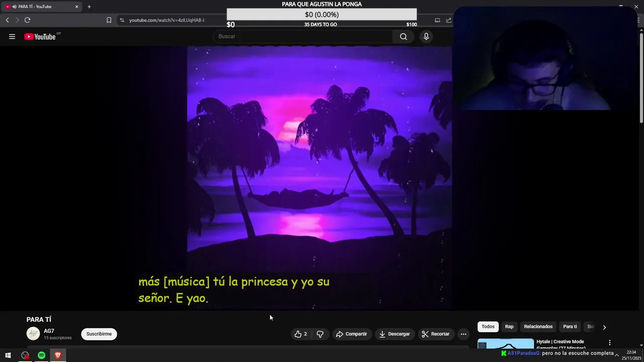Viewport: 644px width, 362px height.
Task: Click the cast/media icon in browser toolbar
Action: (437, 20)
